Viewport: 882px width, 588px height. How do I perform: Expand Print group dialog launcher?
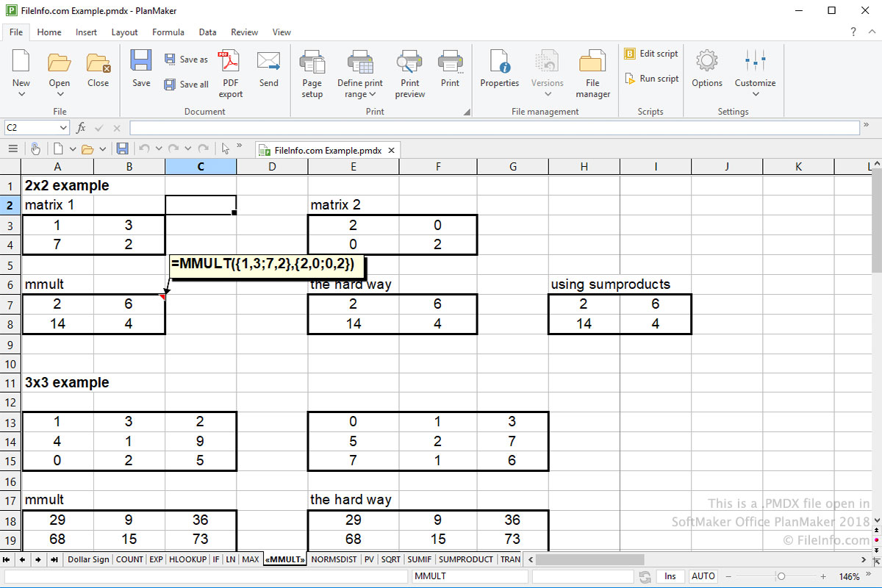tap(467, 112)
